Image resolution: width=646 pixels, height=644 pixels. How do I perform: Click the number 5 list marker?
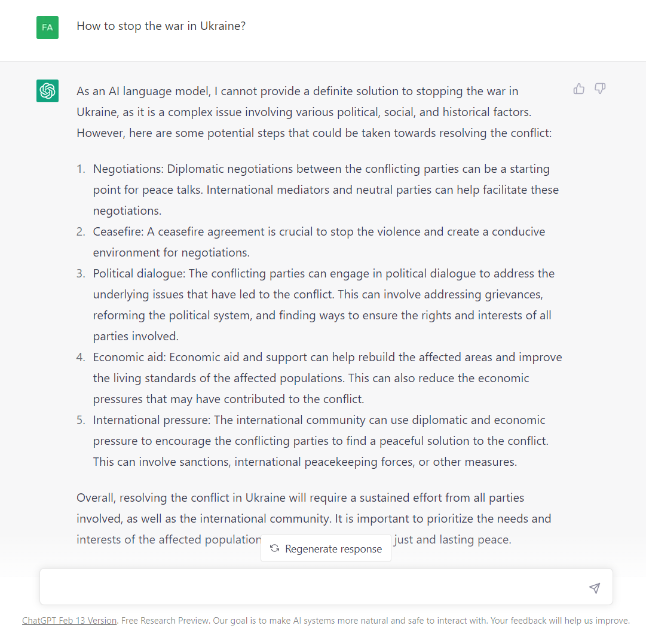pyautogui.click(x=81, y=420)
